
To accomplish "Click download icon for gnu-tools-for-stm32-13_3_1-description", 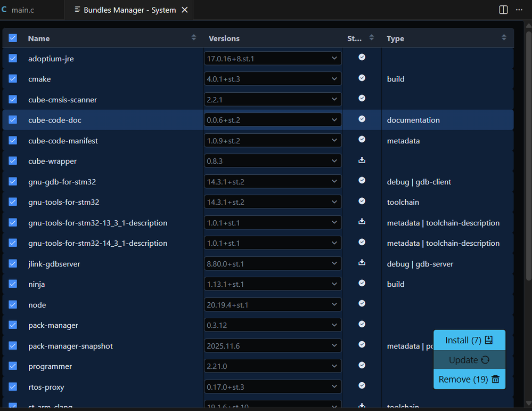I will coord(362,221).
